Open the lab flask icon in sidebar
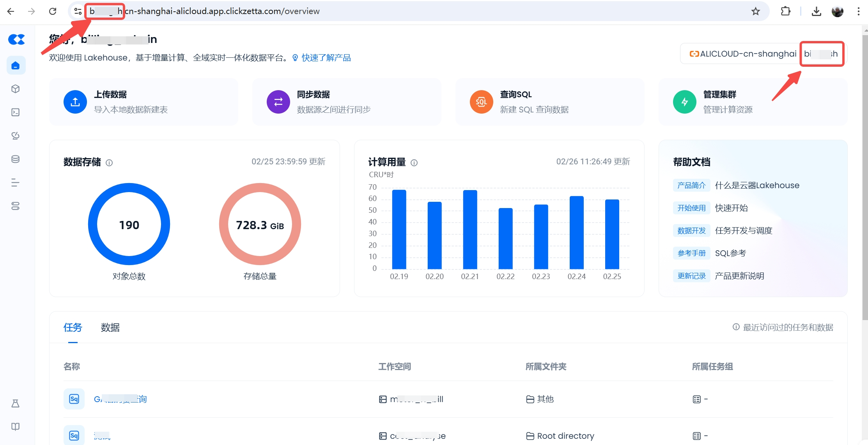This screenshot has height=445, width=868. [x=16, y=403]
